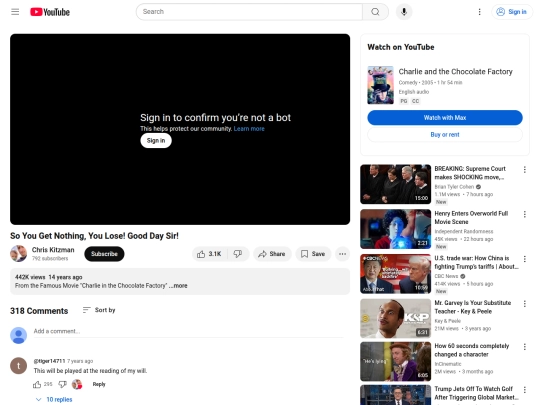Click the commenter heart avatar badge

(x=77, y=384)
